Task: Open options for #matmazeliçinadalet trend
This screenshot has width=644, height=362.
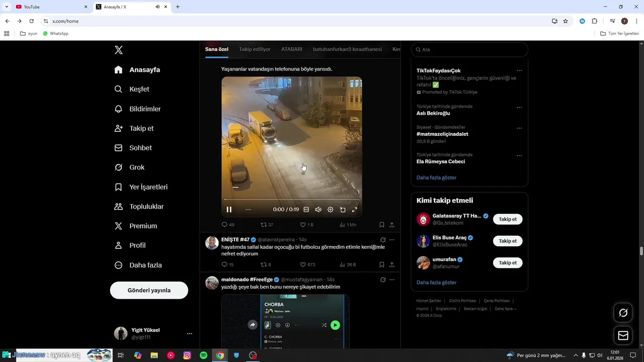Action: coord(519,128)
